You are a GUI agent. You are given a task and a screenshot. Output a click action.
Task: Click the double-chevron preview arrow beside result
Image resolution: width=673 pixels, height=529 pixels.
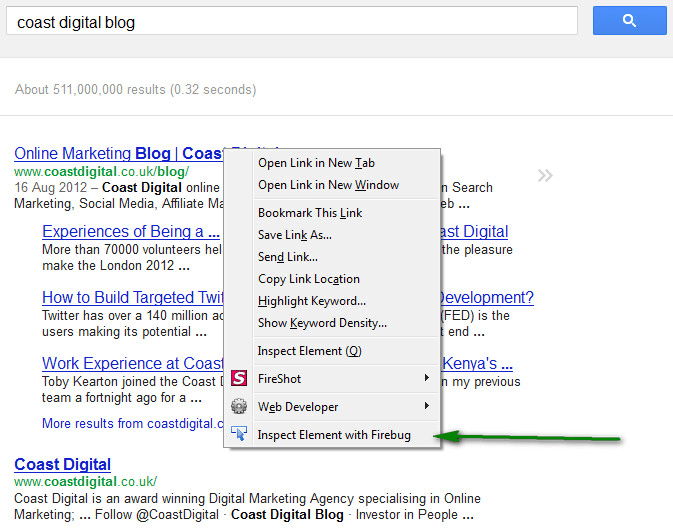[545, 176]
